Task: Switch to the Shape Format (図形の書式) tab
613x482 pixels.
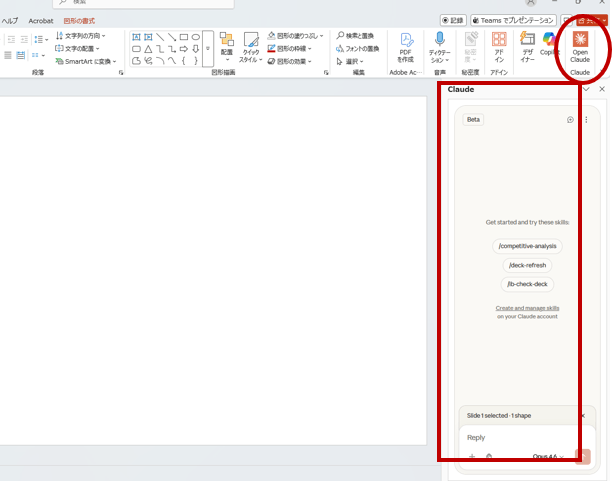Action: point(78,20)
